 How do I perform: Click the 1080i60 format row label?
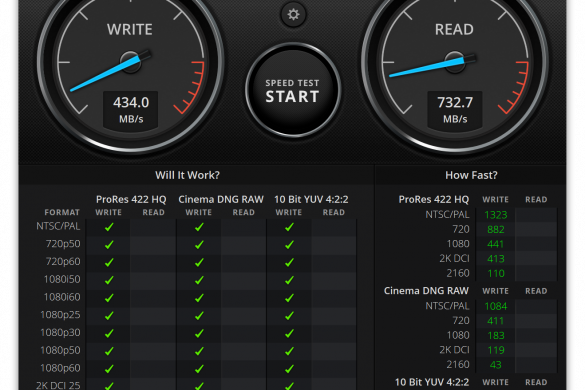pyautogui.click(x=62, y=297)
